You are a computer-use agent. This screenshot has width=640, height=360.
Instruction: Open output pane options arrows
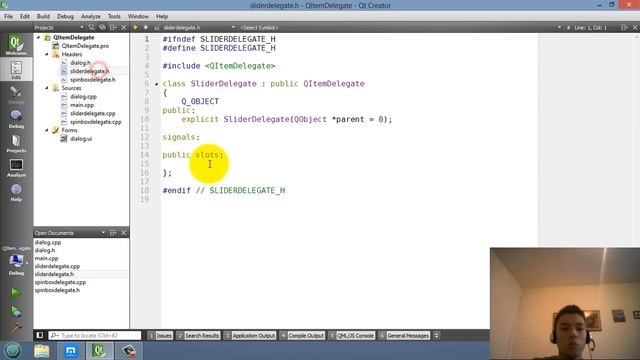click(436, 336)
